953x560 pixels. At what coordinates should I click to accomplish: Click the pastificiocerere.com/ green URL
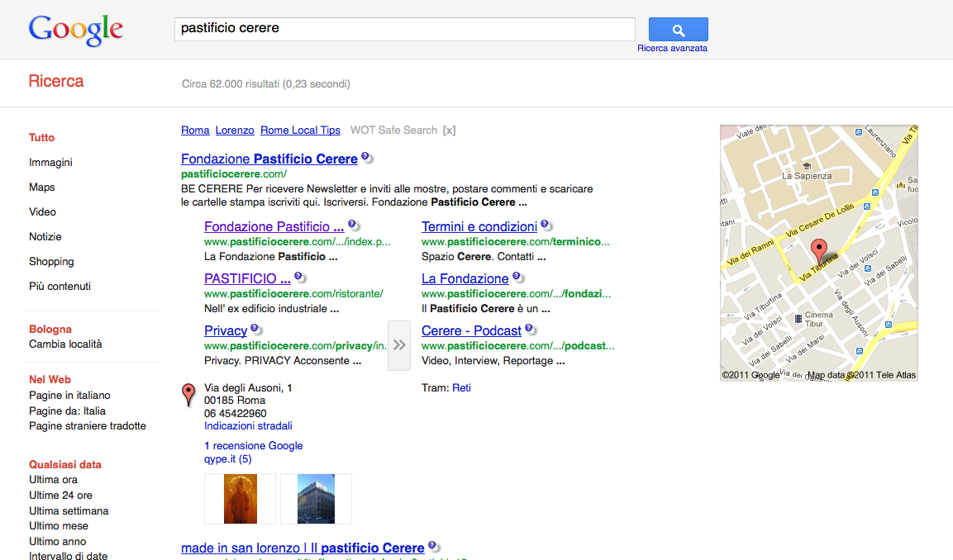(234, 173)
